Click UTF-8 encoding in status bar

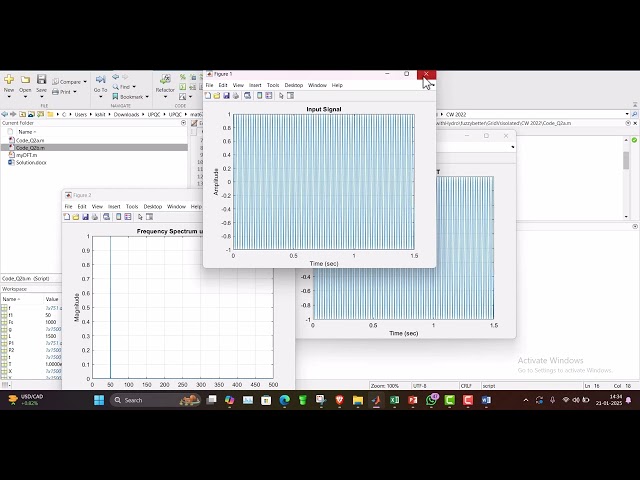420,386
